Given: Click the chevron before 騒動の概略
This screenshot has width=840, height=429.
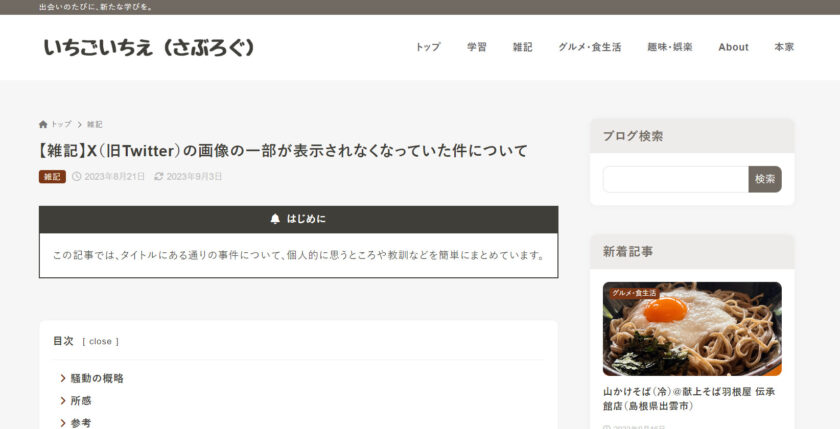Looking at the screenshot, I should pos(63,379).
